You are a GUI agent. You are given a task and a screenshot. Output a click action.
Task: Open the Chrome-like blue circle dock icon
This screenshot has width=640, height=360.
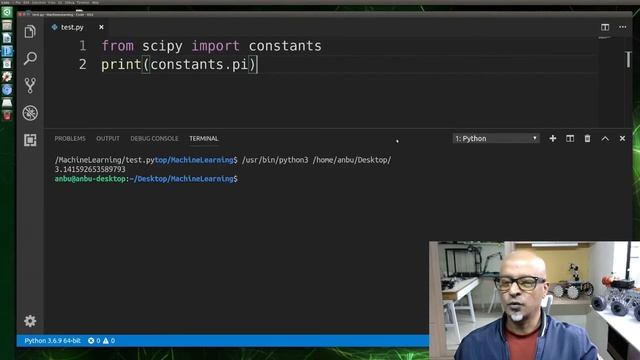(x=7, y=89)
